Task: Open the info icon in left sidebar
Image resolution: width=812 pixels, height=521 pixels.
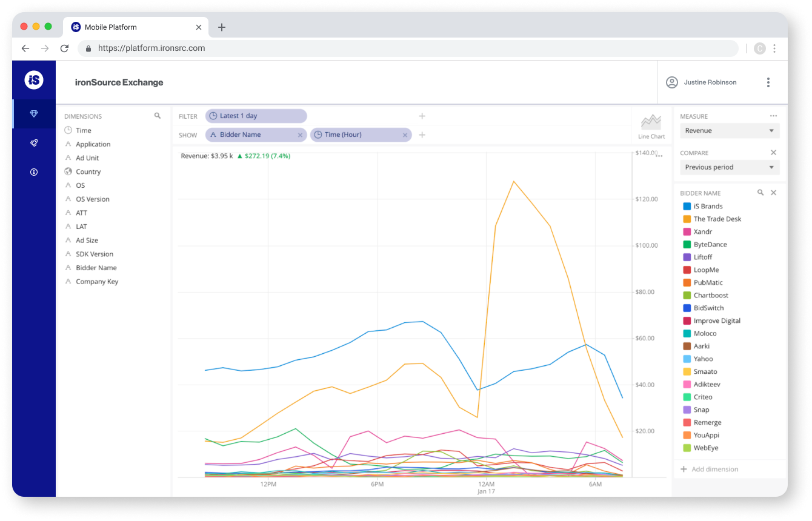Action: [x=34, y=172]
